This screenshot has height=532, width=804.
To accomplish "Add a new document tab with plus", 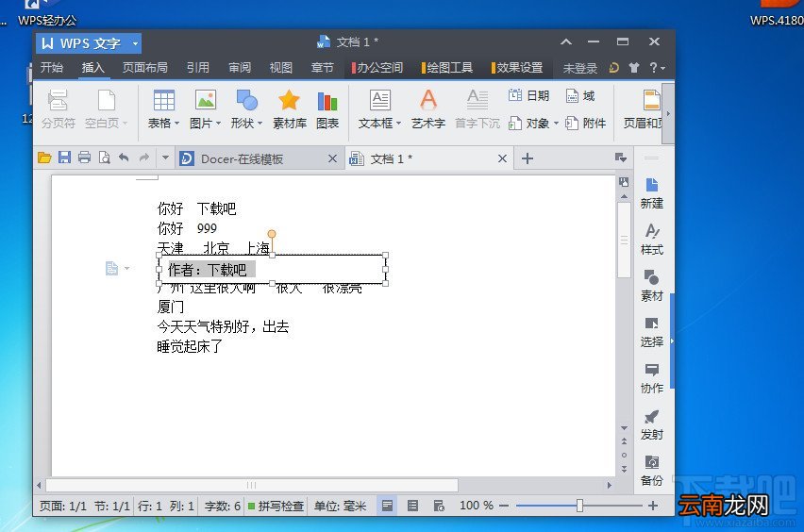I will click(x=528, y=158).
